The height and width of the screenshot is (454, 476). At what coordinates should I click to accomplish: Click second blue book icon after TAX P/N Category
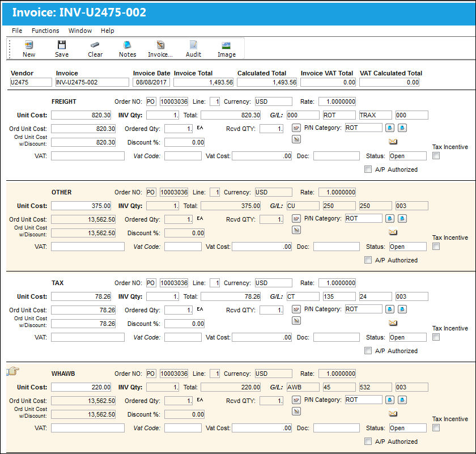(x=402, y=309)
